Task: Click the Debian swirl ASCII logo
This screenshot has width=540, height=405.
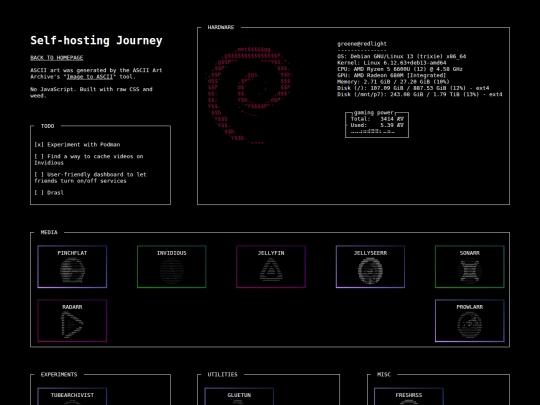Action: [249, 95]
